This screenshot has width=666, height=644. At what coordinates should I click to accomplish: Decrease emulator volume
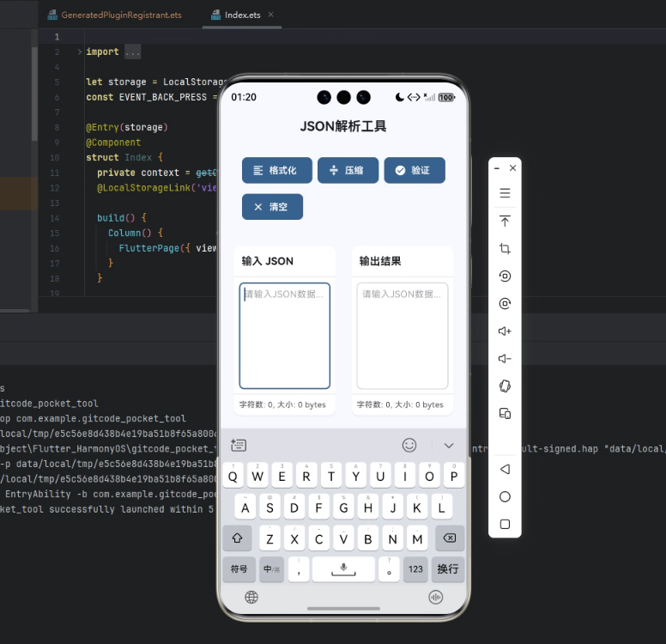505,359
